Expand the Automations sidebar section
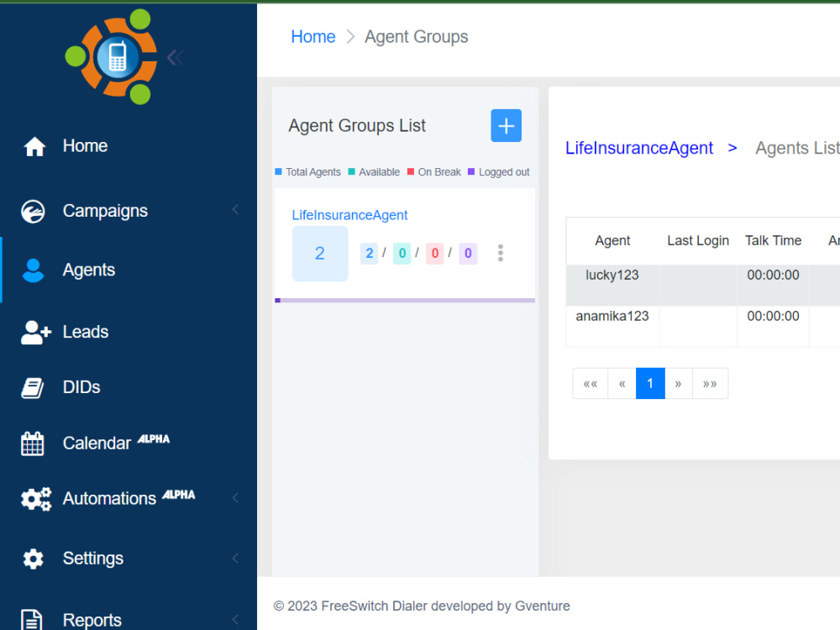 tap(235, 498)
